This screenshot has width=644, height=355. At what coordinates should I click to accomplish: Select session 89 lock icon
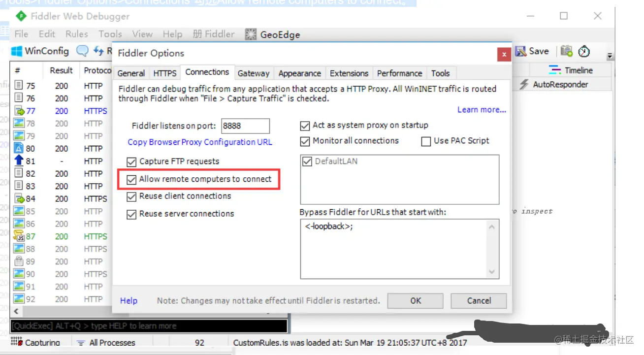(19, 261)
